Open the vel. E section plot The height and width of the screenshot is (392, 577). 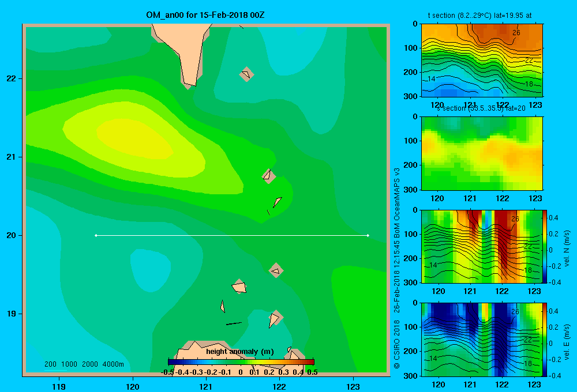482,340
